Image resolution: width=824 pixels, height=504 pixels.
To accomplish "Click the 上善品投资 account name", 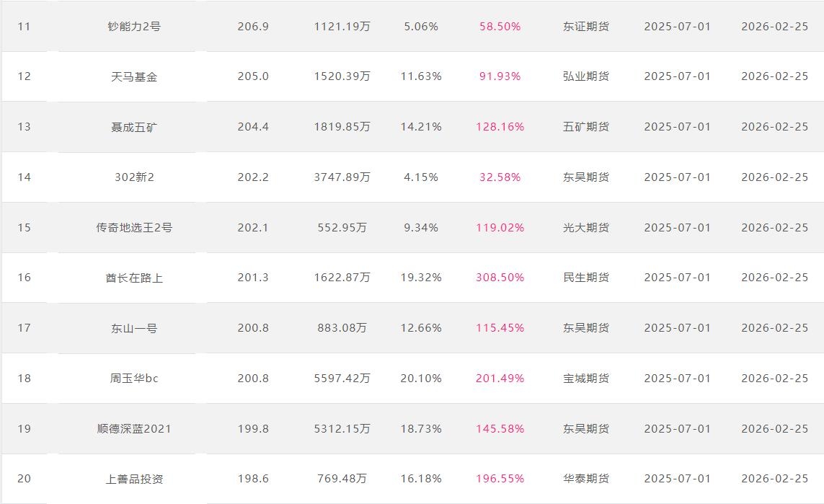I will (x=134, y=479).
